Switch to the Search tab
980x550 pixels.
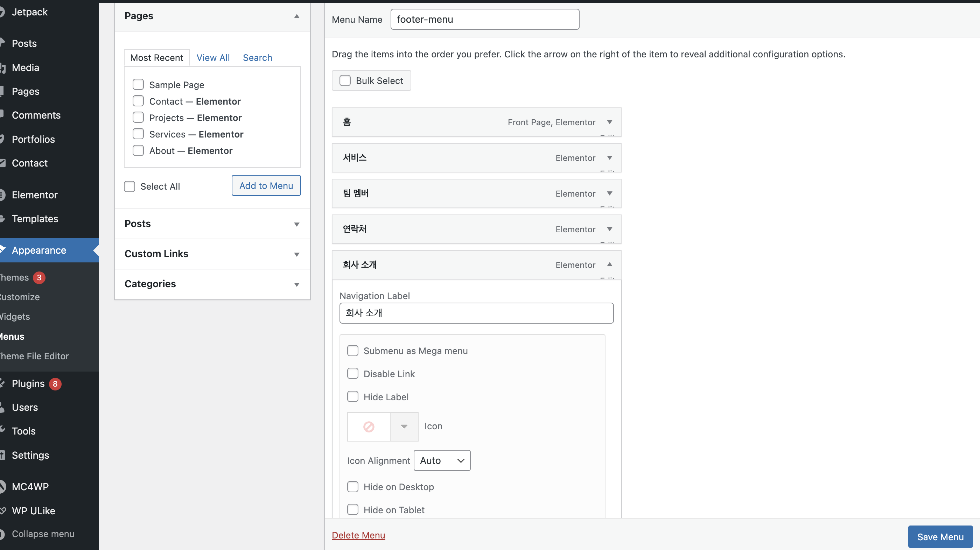coord(258,58)
